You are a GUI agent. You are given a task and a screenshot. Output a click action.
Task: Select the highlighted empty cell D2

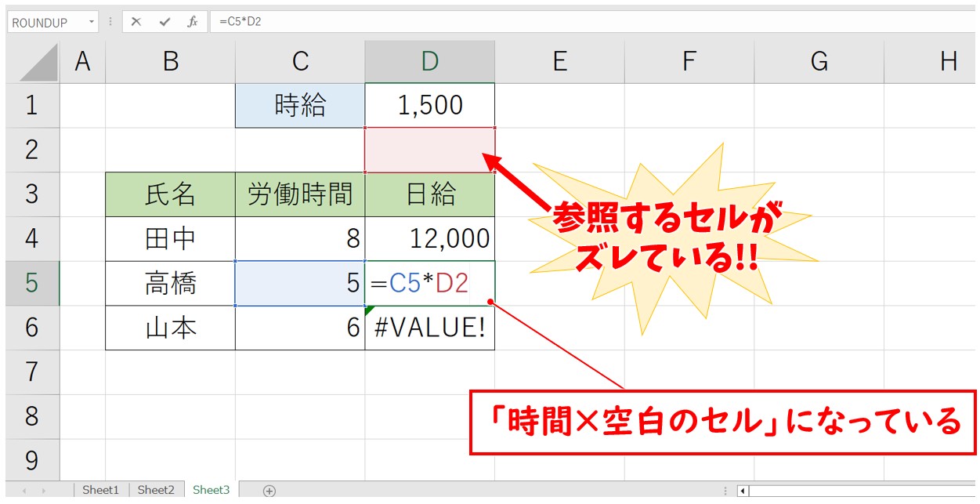pos(429,150)
